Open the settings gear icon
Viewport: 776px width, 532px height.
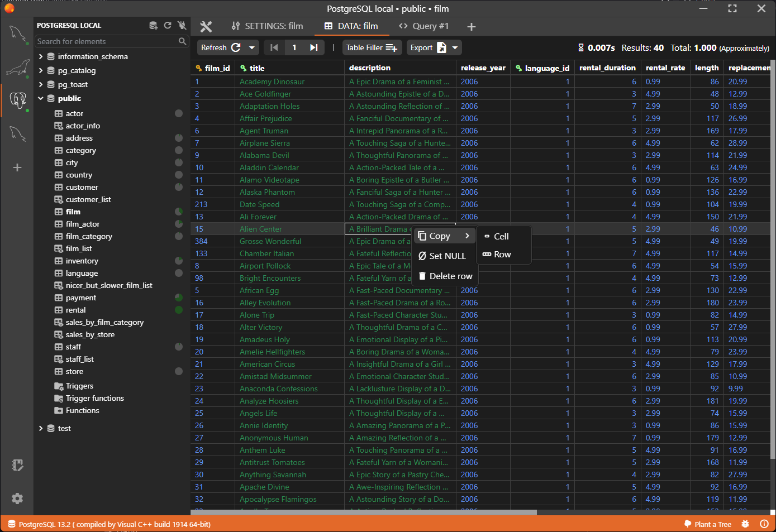17,499
